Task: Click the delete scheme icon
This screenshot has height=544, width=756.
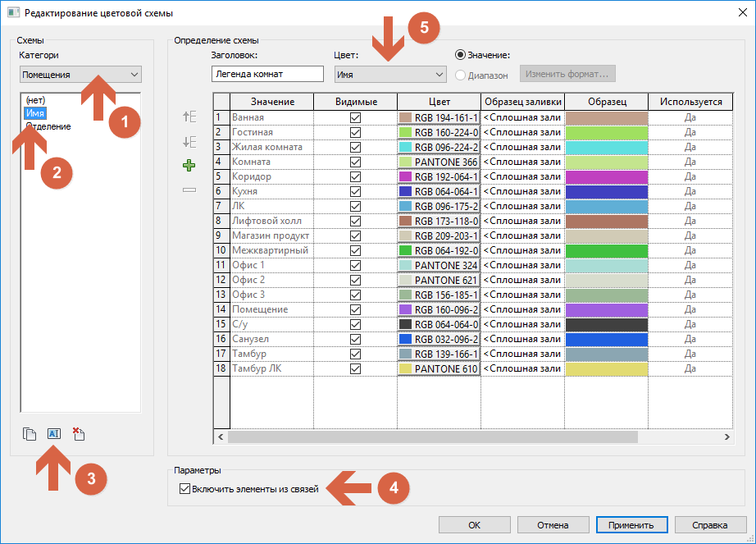Action: pyautogui.click(x=79, y=433)
